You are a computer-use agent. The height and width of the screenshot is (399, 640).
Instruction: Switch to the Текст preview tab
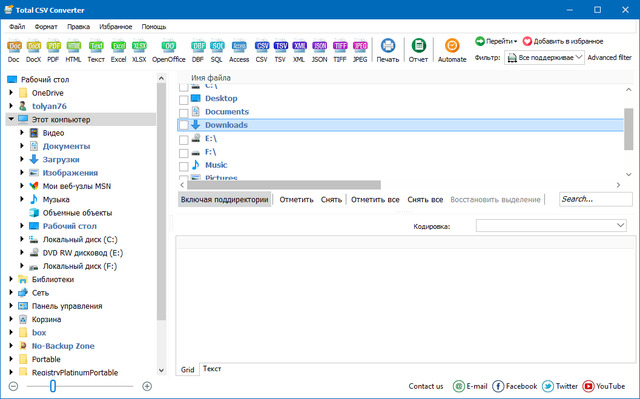[212, 369]
